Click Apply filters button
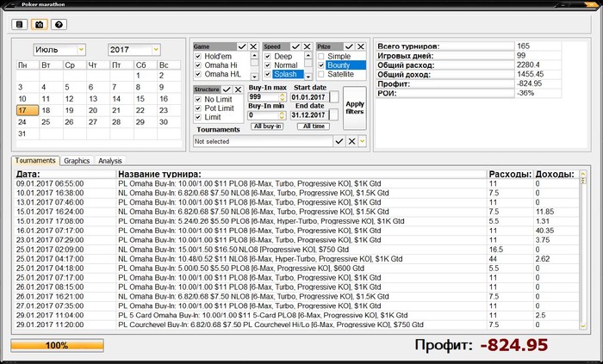 point(355,108)
